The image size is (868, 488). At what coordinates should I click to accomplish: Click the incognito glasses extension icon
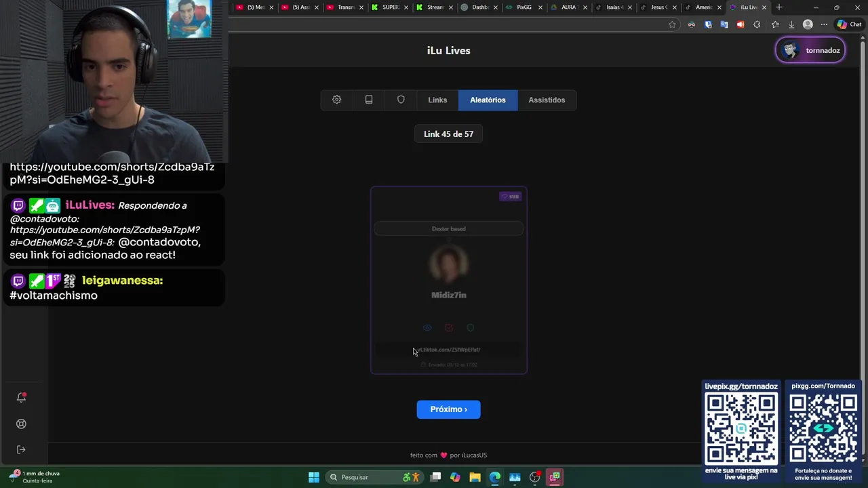(x=692, y=24)
